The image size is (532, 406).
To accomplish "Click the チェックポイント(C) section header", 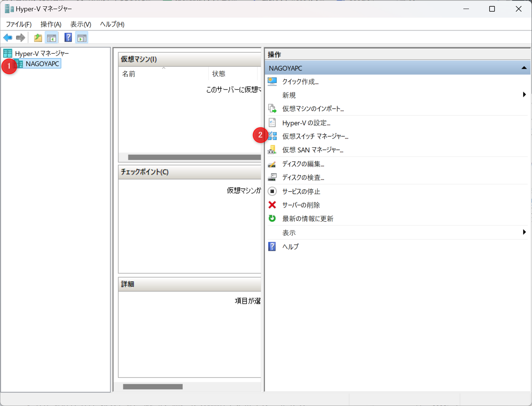I will [189, 172].
